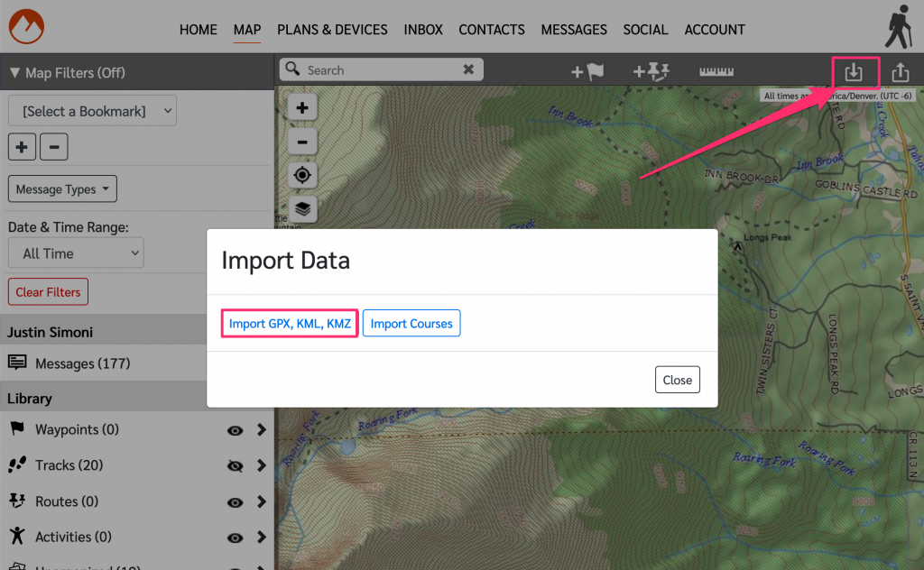Screen dimensions: 924x570
Task: Toggle Routes visibility eye
Action: click(x=235, y=502)
